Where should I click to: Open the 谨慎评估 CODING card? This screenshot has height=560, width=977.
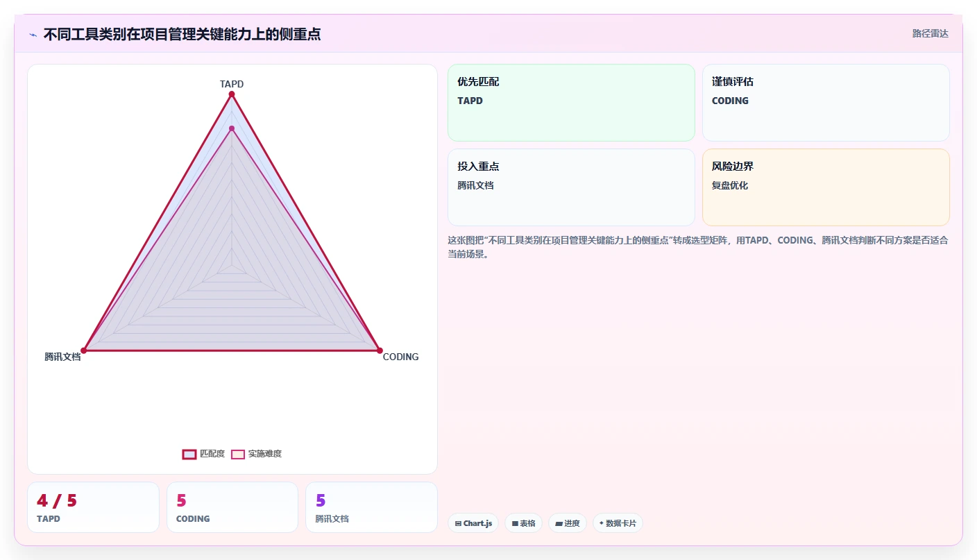pos(826,103)
